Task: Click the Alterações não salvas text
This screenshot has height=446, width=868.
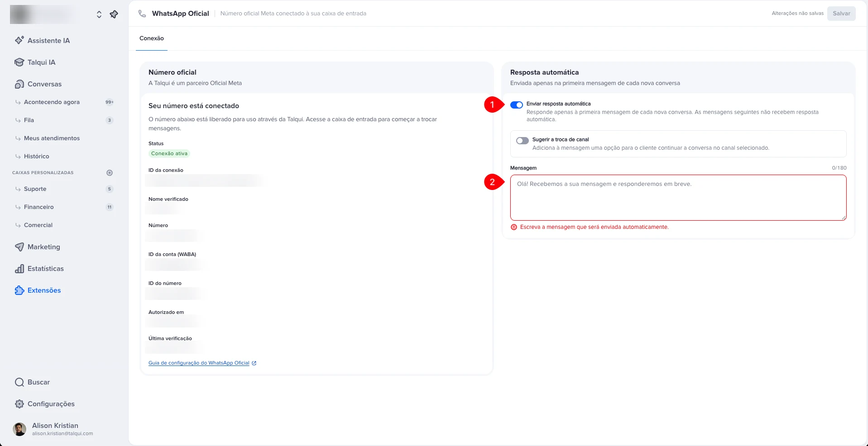Action: (x=798, y=14)
